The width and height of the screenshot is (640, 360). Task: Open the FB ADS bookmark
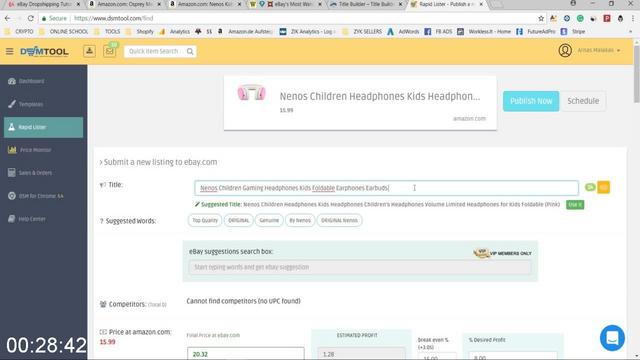click(438, 31)
